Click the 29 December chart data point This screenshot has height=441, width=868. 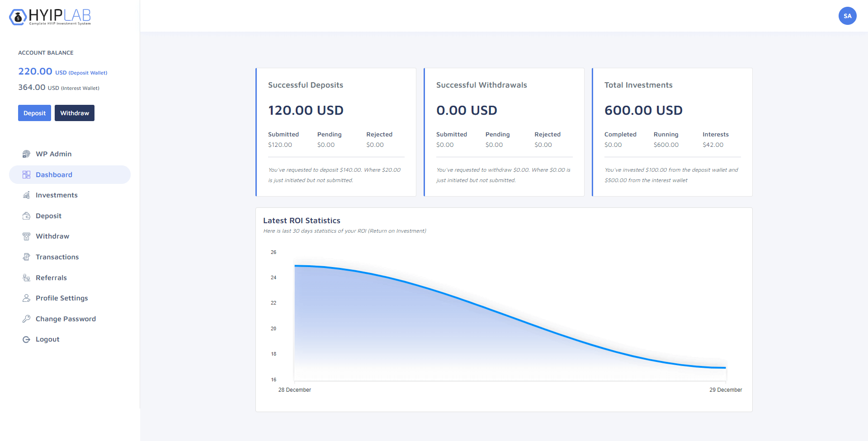point(725,368)
